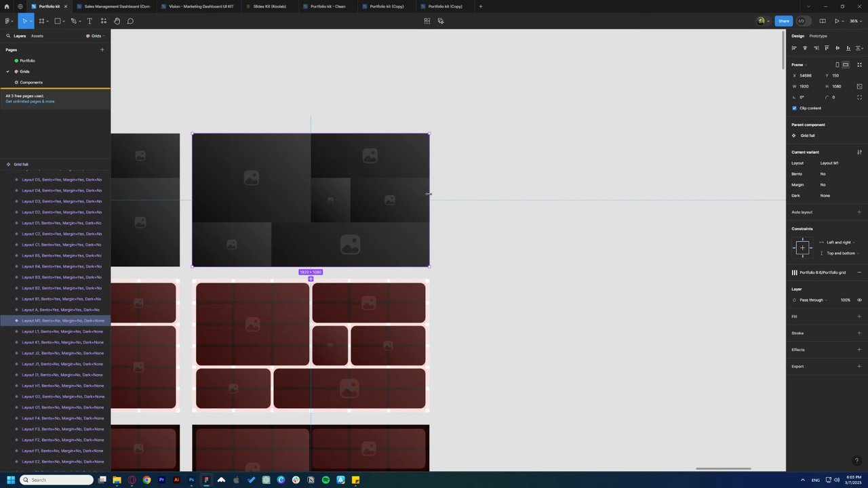Select the Pen tool
This screenshot has width=868, height=488.
click(74, 21)
